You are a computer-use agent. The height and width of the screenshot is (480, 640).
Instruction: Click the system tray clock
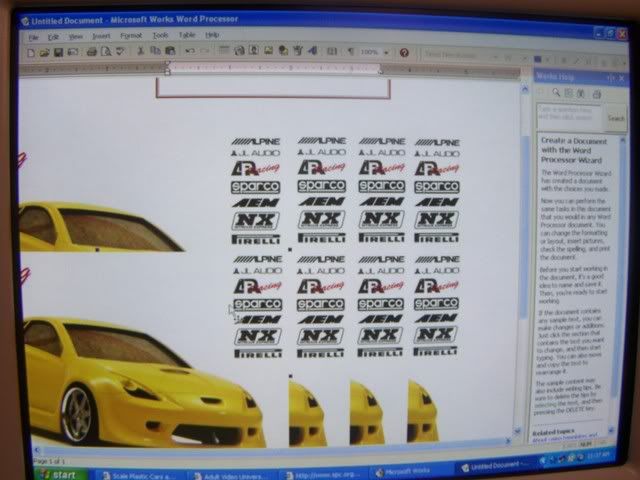(x=598, y=453)
